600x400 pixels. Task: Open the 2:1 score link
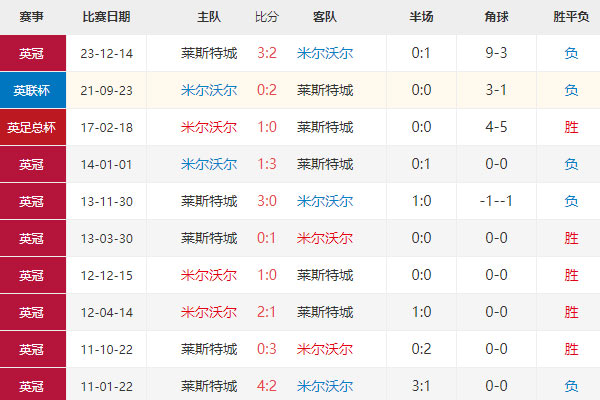tap(266, 312)
